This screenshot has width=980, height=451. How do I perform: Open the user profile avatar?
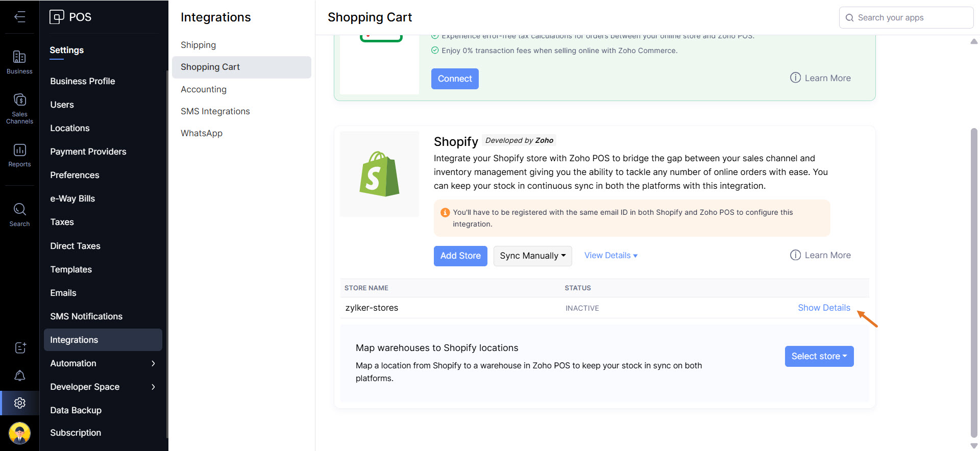(x=19, y=433)
